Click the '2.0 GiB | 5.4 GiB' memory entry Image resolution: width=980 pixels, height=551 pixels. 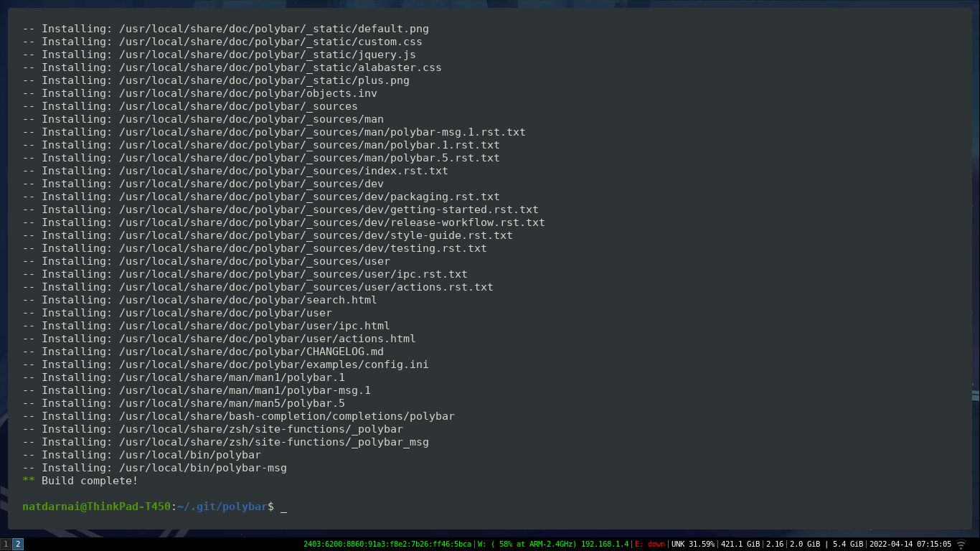(826, 545)
